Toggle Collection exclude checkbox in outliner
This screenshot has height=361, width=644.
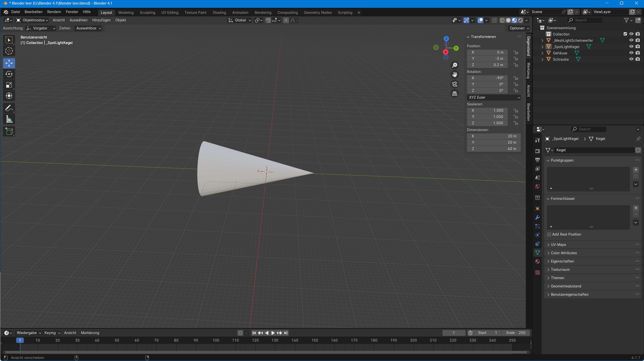(625, 34)
